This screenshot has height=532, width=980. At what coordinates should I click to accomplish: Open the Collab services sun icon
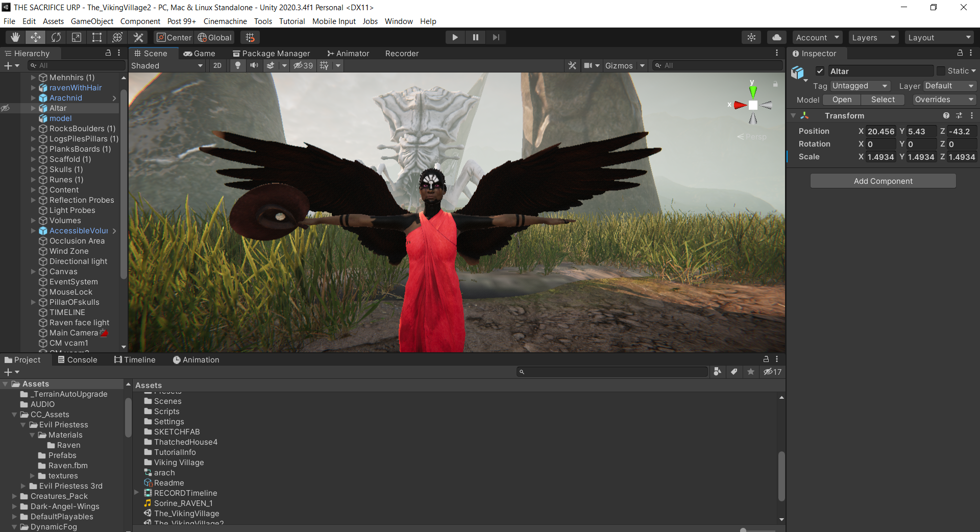coord(751,37)
